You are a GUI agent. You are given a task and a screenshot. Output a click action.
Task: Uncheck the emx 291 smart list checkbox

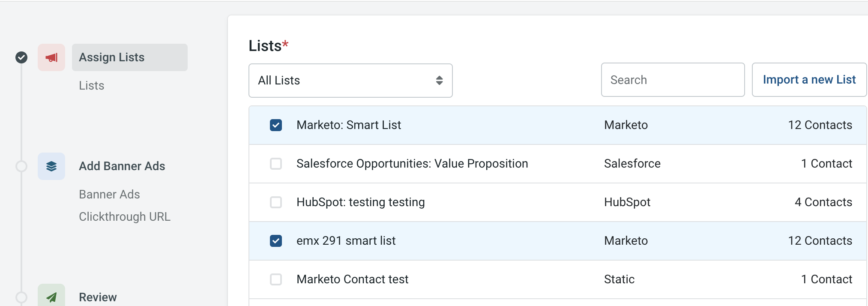[x=276, y=241]
